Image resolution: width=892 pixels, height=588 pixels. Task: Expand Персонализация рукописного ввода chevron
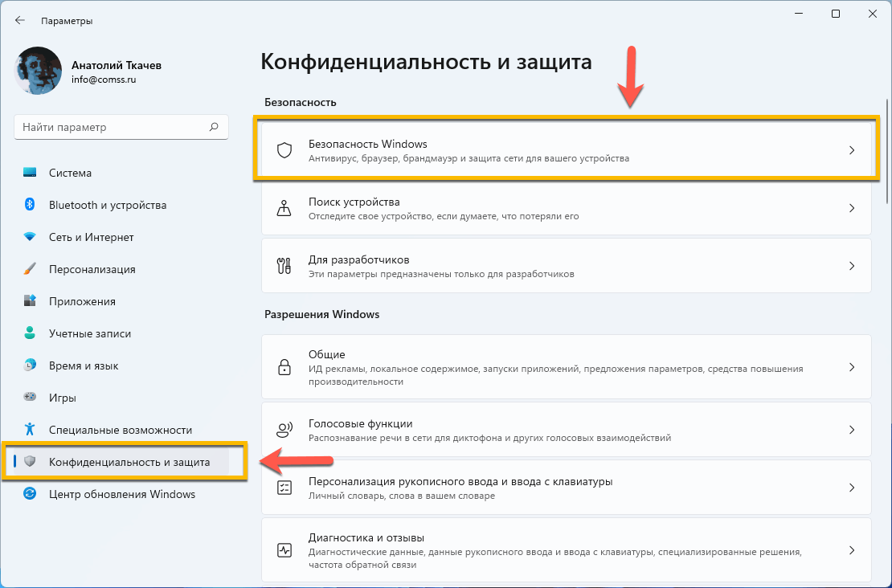tap(852, 488)
